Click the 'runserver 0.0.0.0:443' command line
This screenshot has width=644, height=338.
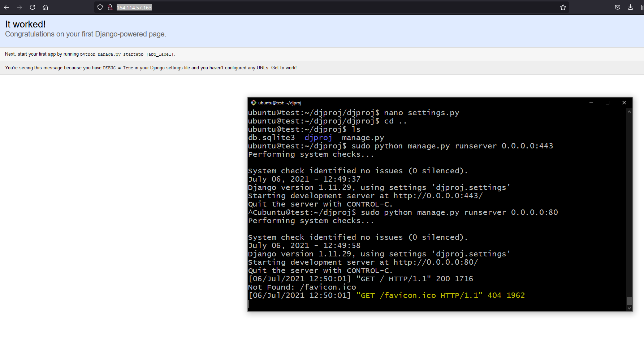401,146
